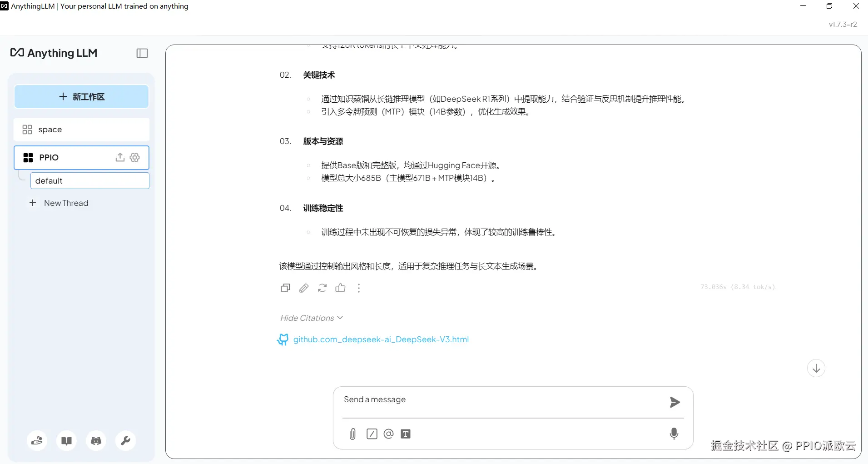Start a New Thread
This screenshot has width=868, height=464.
[59, 203]
